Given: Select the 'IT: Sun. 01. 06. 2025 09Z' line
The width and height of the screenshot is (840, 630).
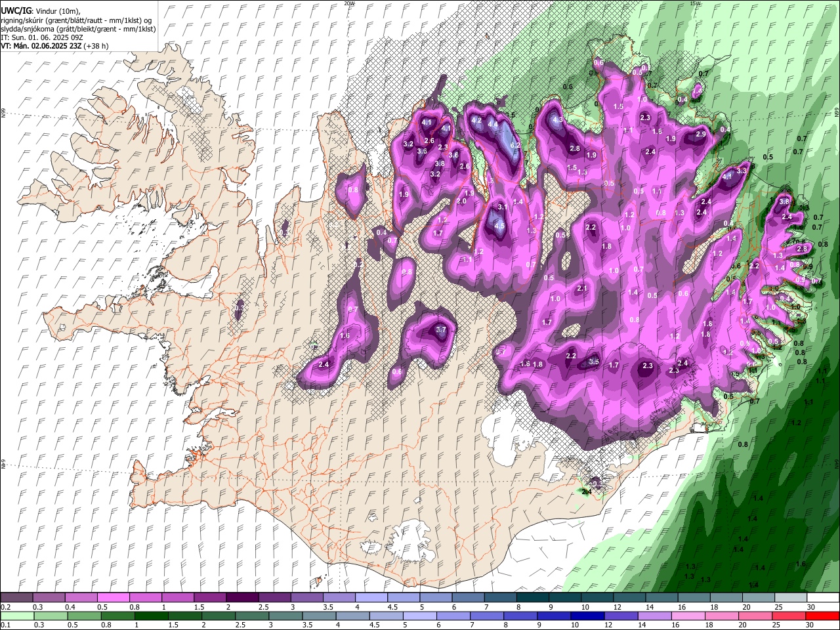Looking at the screenshot, I should tap(42, 37).
